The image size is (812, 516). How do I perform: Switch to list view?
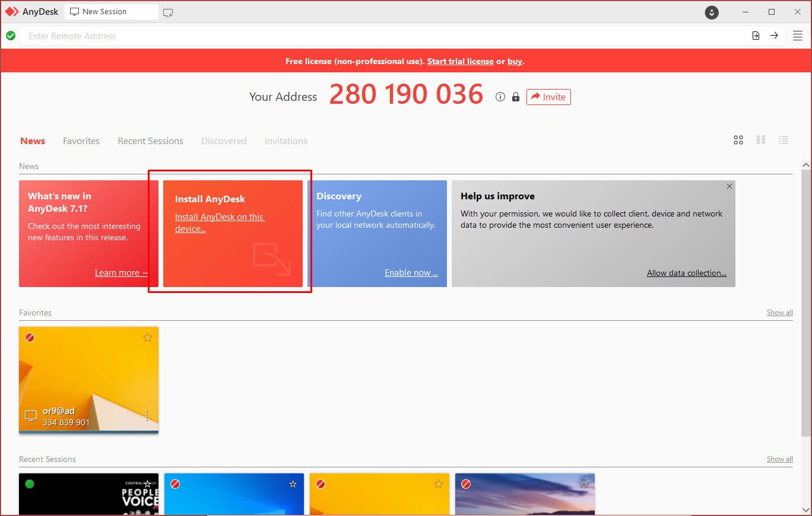pos(784,140)
